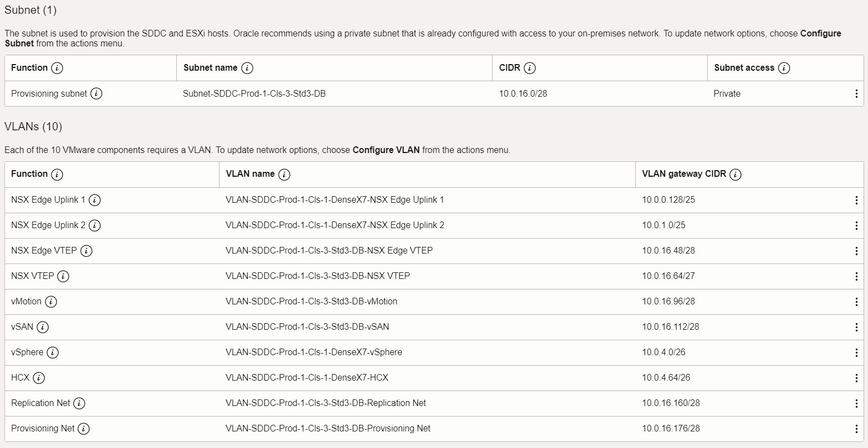Click info icon next to HCX
The image size is (868, 448).
tap(39, 378)
